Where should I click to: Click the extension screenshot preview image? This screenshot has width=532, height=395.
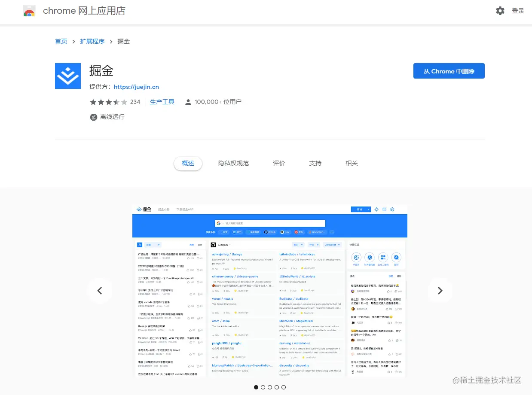click(270, 291)
